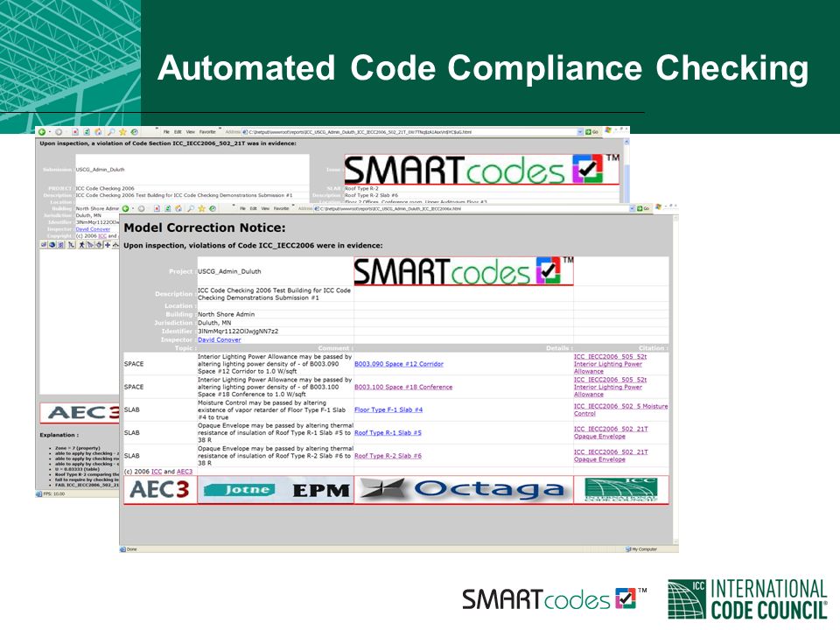840x630 pixels.
Task: Click Home icon in Model Correction Notice window
Action: click(178, 208)
